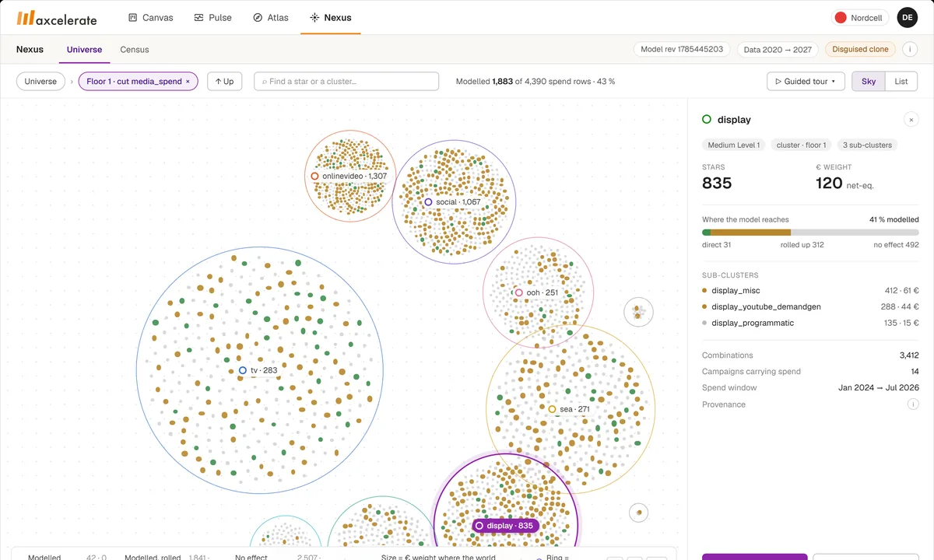Click the highlighted display · 835 label
This screenshot has width=934, height=560.
point(506,526)
